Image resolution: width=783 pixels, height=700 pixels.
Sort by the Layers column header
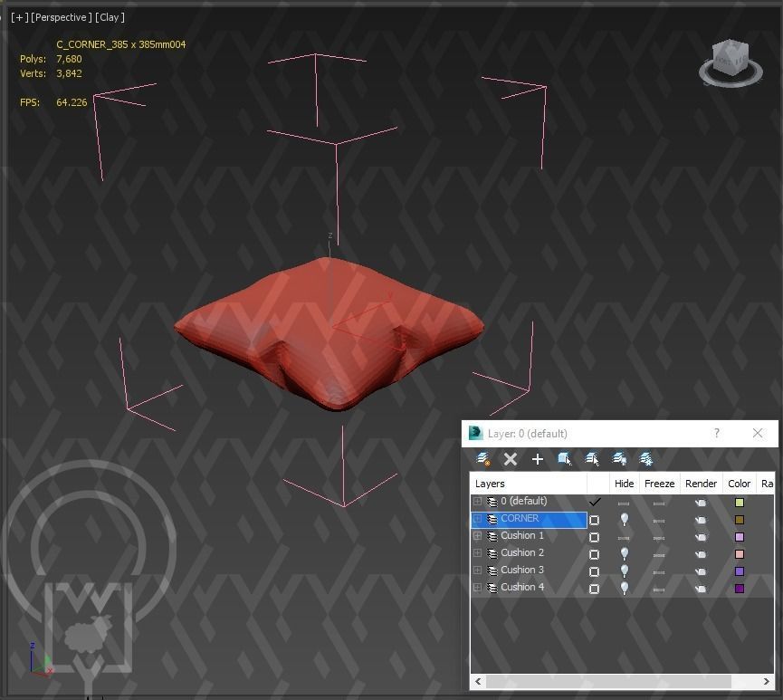point(529,484)
